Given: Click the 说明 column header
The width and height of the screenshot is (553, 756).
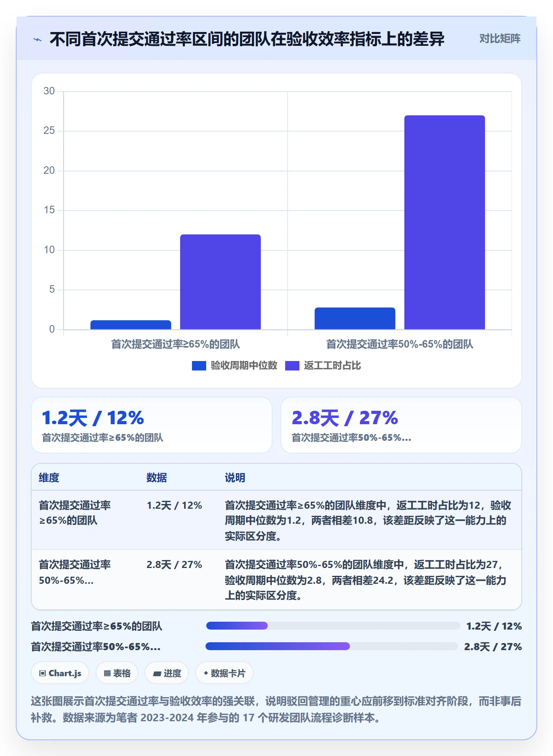Looking at the screenshot, I should (235, 478).
